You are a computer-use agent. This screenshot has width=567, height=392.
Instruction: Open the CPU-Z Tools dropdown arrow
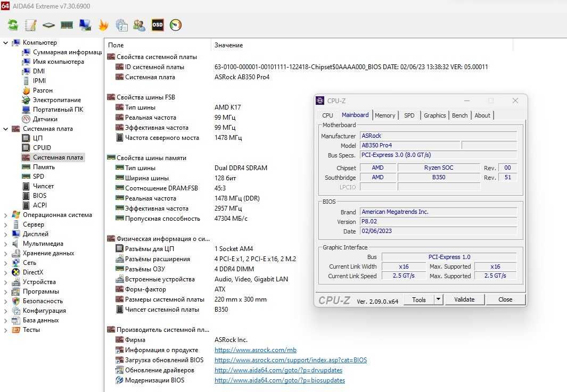[438, 299]
